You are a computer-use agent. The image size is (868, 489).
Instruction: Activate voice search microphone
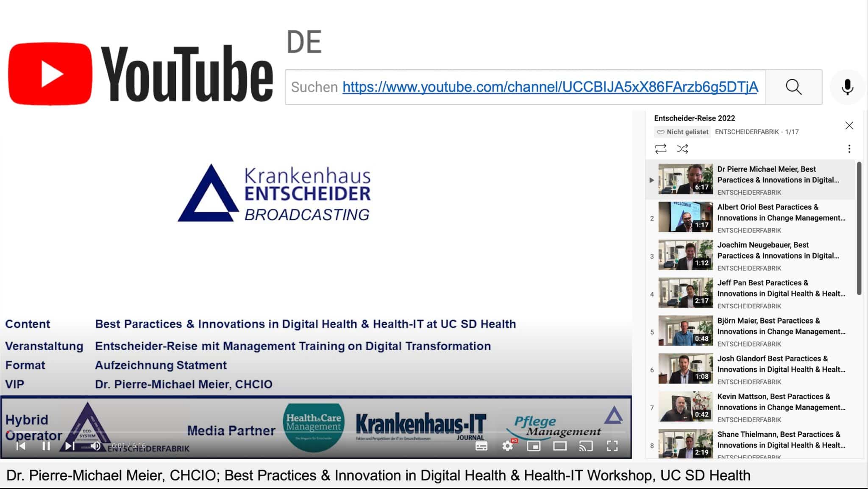click(847, 87)
